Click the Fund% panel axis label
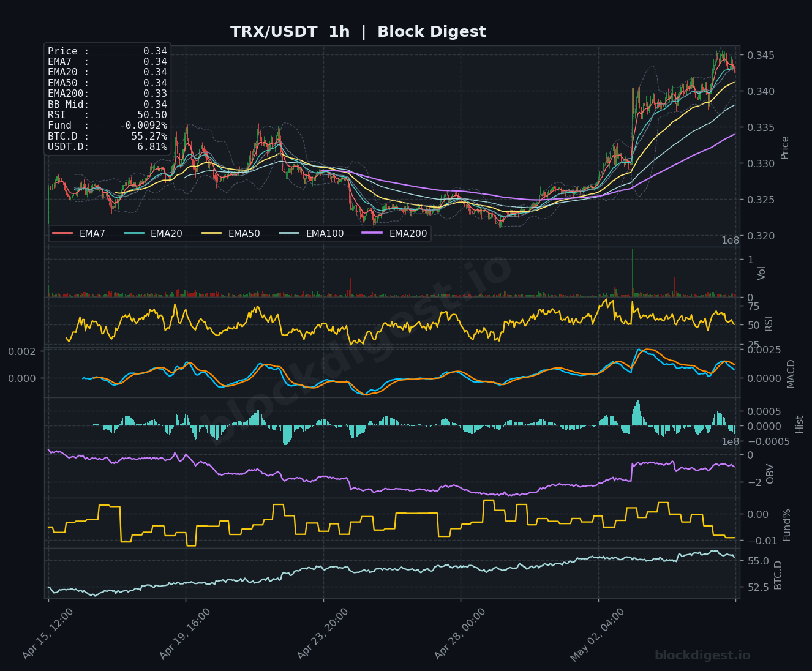This screenshot has width=812, height=671. (787, 525)
